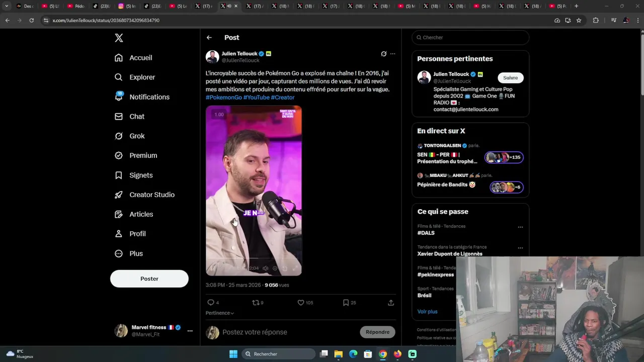Reload the browser page
The height and width of the screenshot is (362, 644).
31,21
